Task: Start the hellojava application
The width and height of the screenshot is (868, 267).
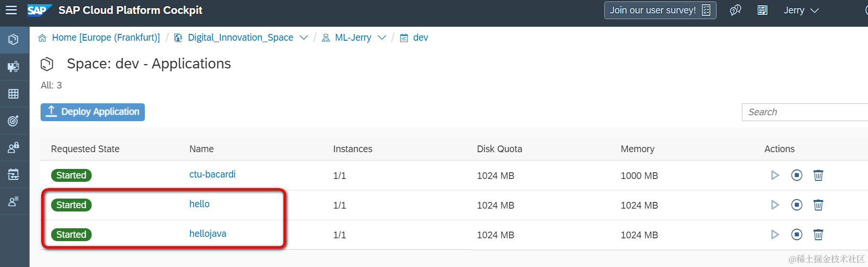Action: 775,234
